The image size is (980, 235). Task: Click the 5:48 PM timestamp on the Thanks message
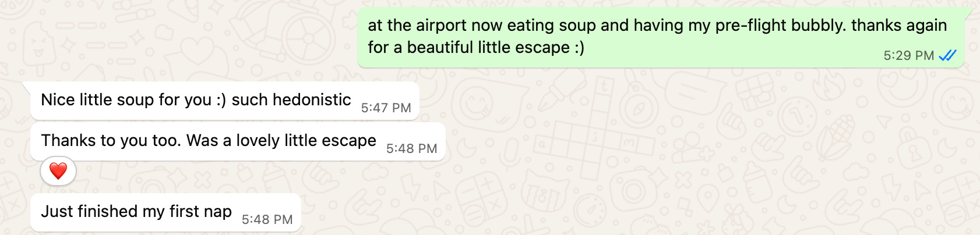pos(411,148)
